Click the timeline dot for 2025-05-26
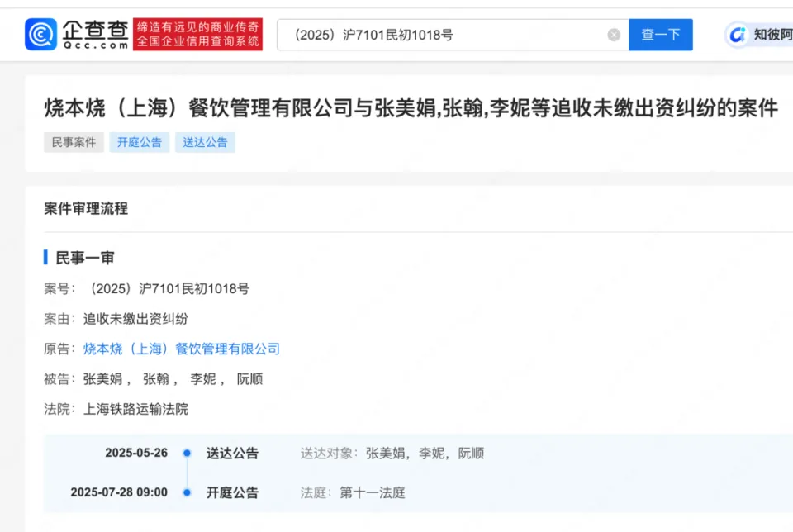The height and width of the screenshot is (532, 793). pyautogui.click(x=187, y=454)
